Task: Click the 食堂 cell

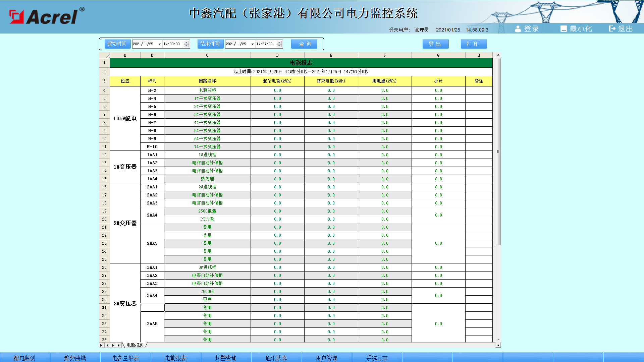Action: pos(207,235)
